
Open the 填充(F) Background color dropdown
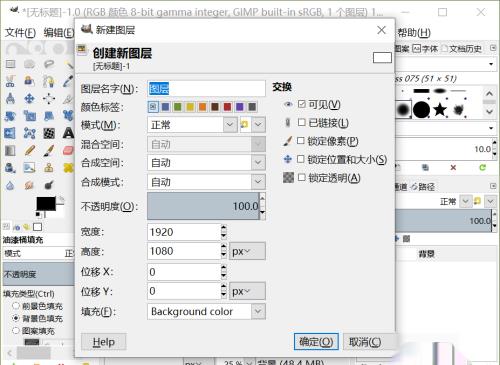pyautogui.click(x=206, y=311)
